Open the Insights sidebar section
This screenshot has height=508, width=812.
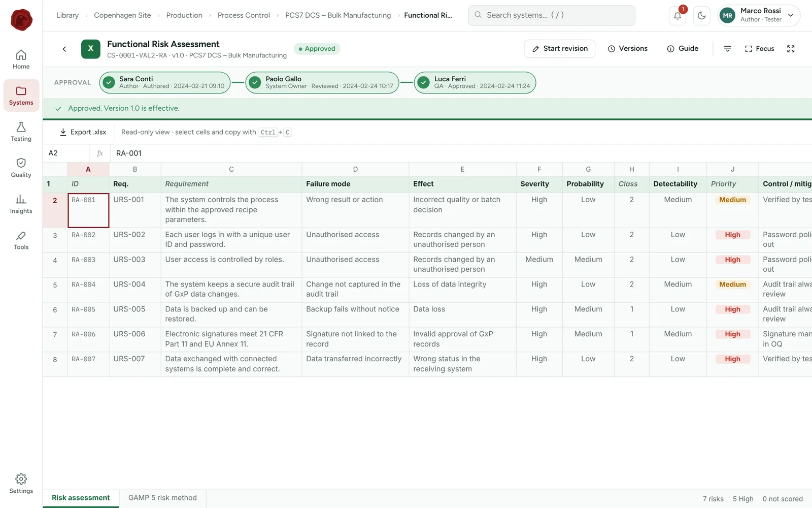21,204
